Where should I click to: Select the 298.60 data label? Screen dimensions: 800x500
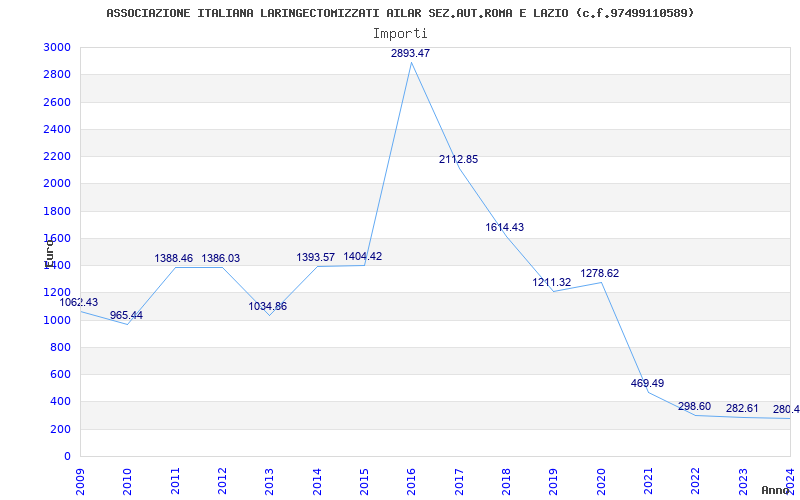(694, 406)
